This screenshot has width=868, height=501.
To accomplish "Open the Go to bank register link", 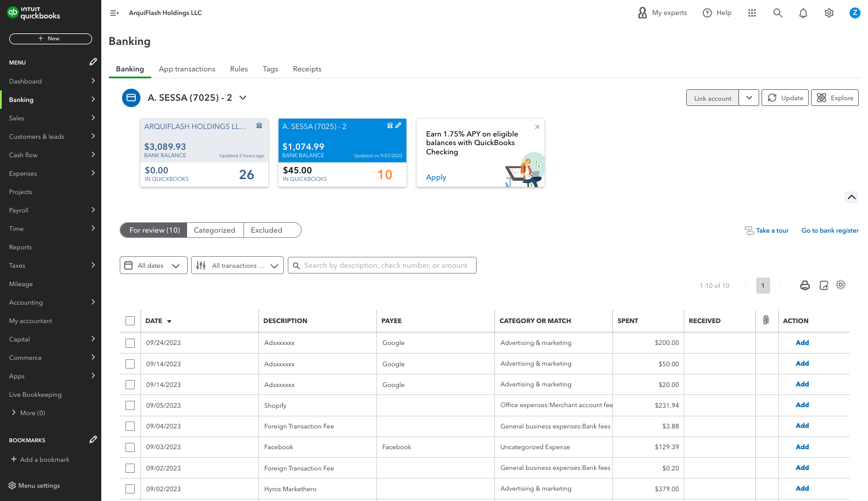I will pyautogui.click(x=830, y=230).
